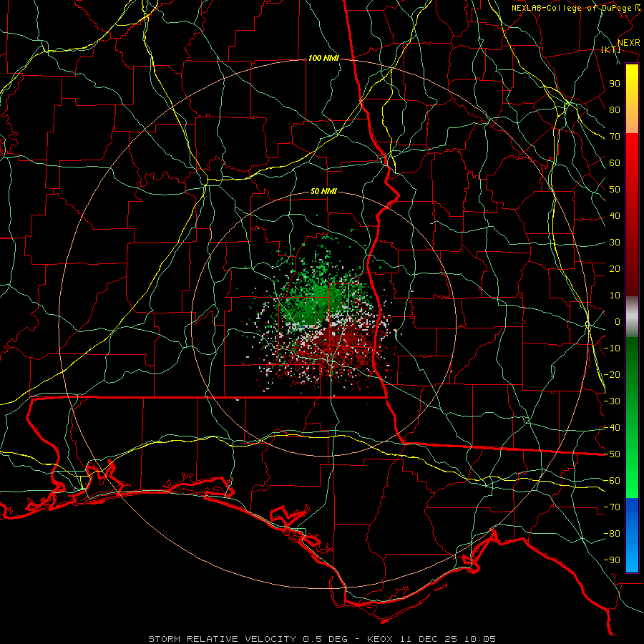The image size is (644, 644).
Task: Select the 20 label on velocity scale
Action: (615, 268)
